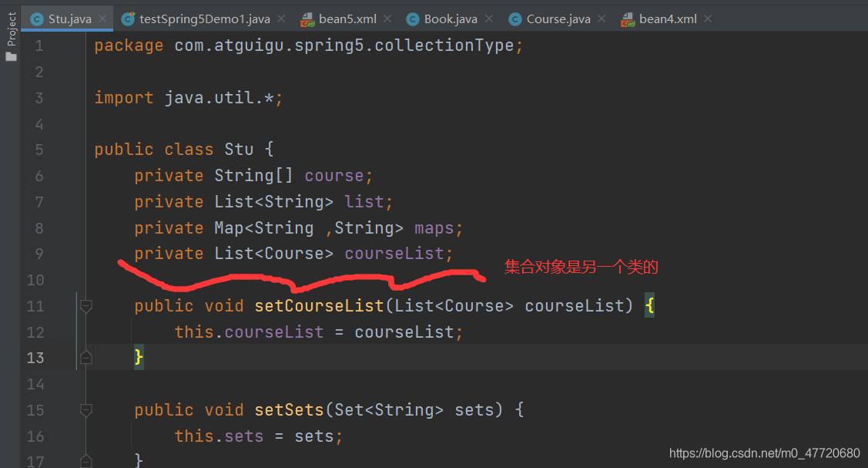Click the class icon on Stu.java tab
Image resolution: width=868 pixels, height=468 pixels.
coord(35,18)
